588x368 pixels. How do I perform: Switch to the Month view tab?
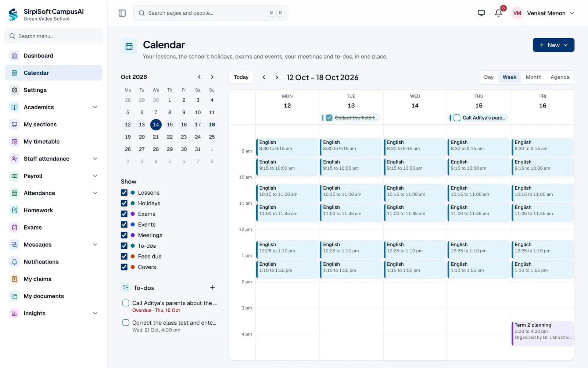pyautogui.click(x=534, y=77)
